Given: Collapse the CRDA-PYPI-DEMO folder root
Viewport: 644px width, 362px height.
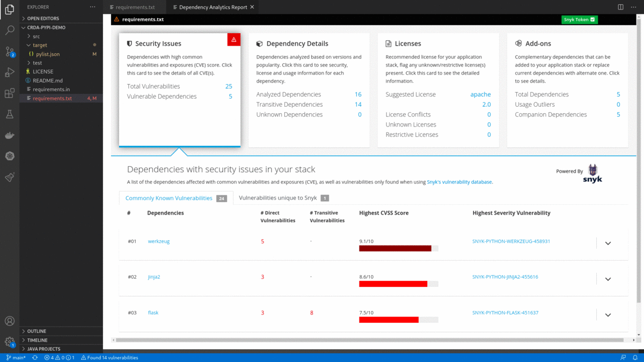Looking at the screenshot, I should (x=61, y=27).
